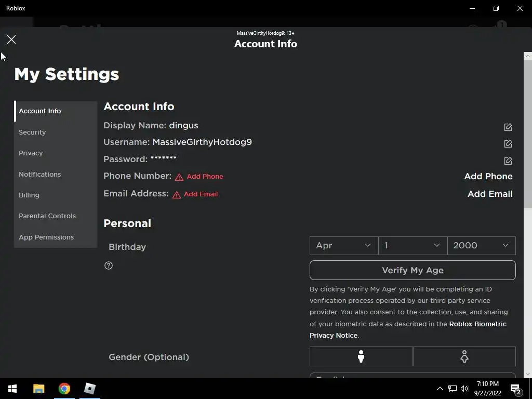532x399 pixels.
Task: Click the warning icon beside Email Address
Action: pyautogui.click(x=177, y=195)
